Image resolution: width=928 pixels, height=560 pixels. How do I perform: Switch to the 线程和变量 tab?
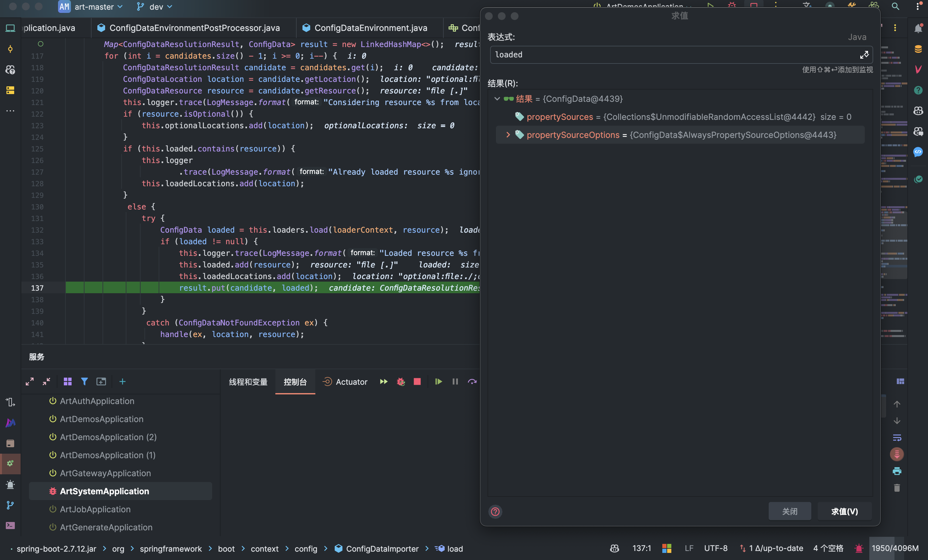(x=248, y=382)
